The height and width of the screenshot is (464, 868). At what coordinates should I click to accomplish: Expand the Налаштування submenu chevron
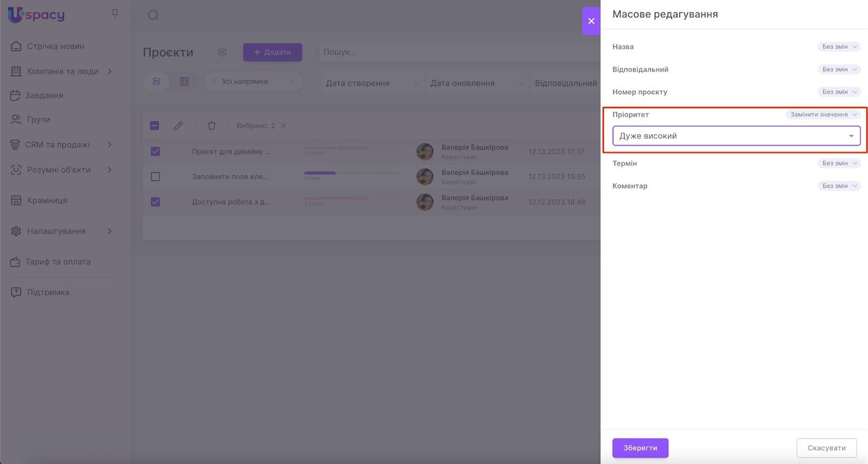click(x=110, y=231)
